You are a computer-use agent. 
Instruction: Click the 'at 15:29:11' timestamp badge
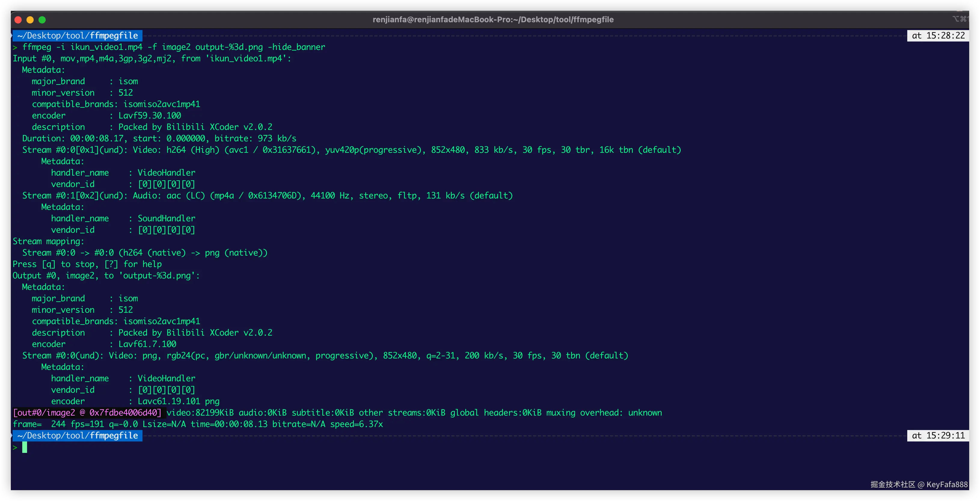coord(938,435)
